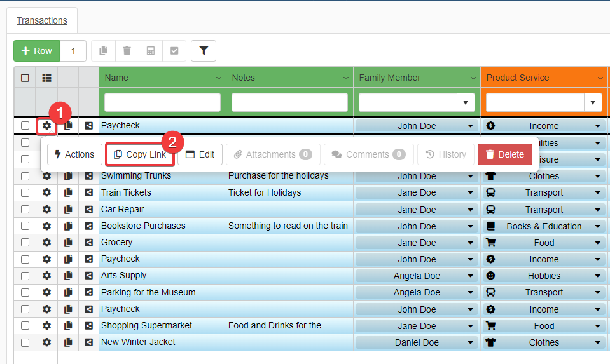
Task: Click duplicate icon on Train Tickets row
Action: click(x=68, y=192)
